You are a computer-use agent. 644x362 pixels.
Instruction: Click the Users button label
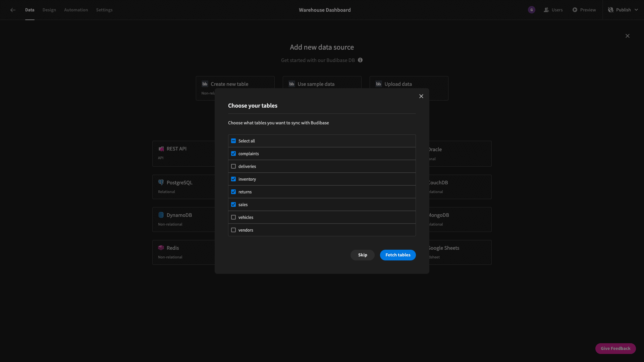pos(557,10)
